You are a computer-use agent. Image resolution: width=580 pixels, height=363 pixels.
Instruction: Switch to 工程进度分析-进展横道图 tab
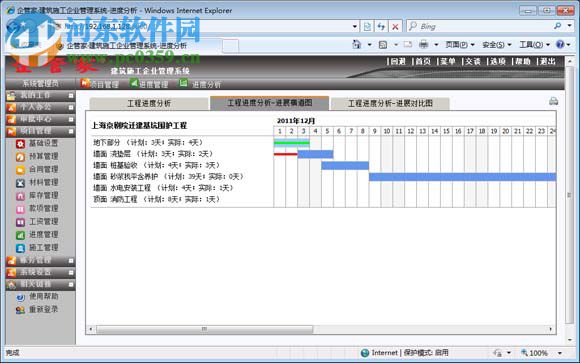(x=269, y=103)
